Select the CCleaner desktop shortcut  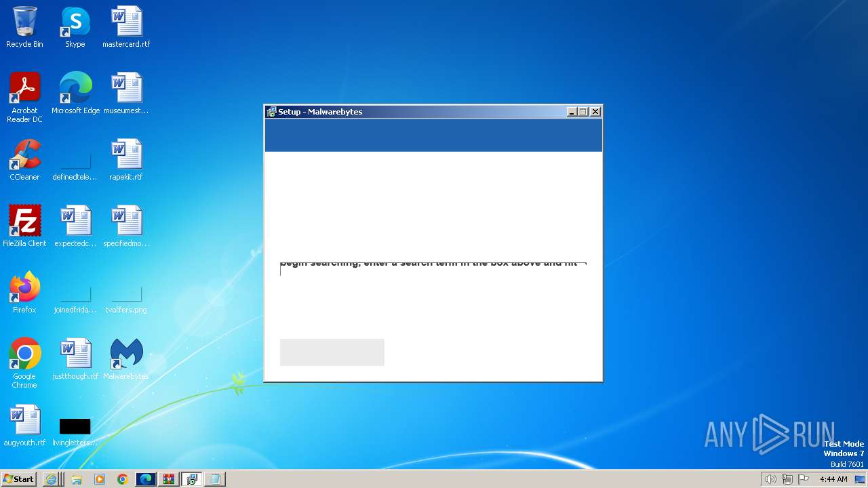24,160
